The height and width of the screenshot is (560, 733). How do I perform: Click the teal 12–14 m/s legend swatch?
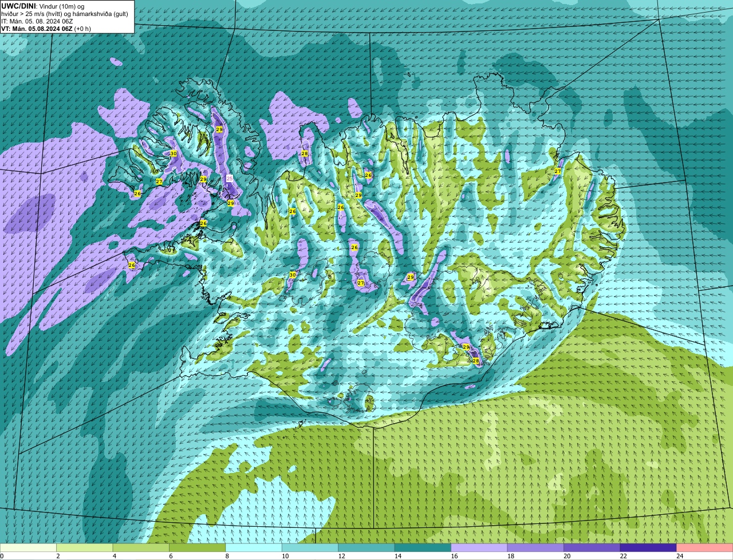[366, 548]
